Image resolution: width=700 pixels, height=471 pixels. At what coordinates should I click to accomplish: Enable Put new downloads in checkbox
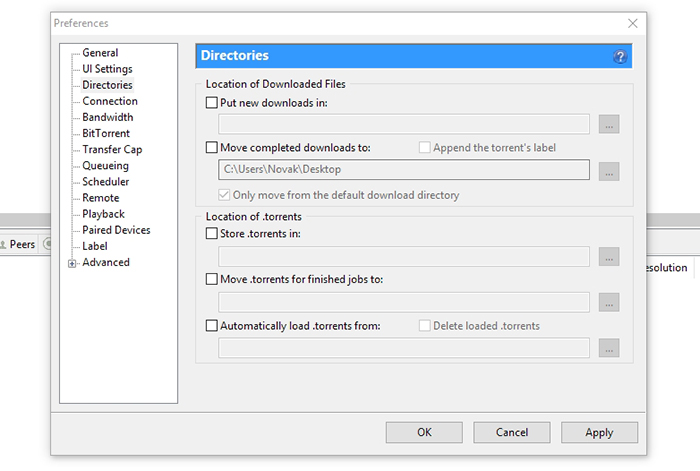pyautogui.click(x=211, y=102)
